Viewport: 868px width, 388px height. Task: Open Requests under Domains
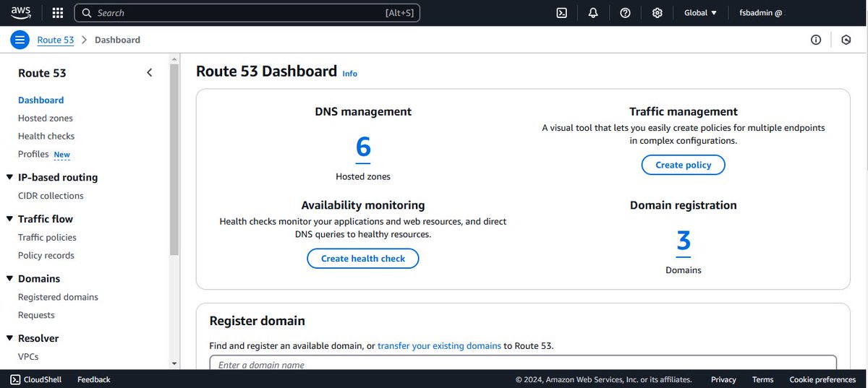(36, 315)
